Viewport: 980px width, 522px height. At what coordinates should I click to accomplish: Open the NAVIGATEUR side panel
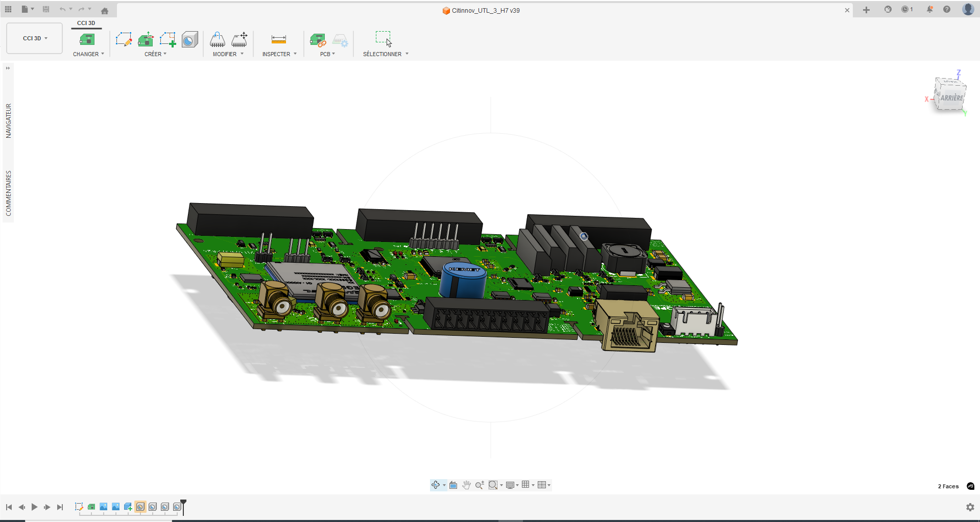coord(8,121)
